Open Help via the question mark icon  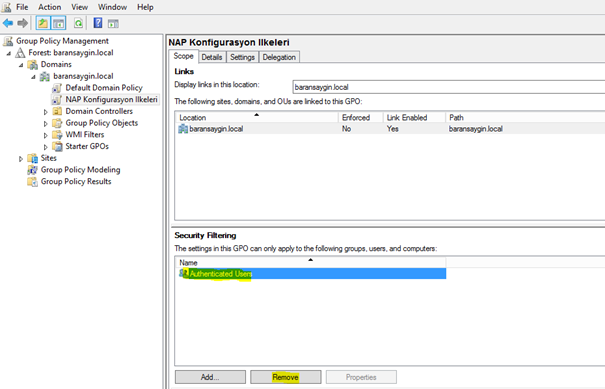coord(98,24)
